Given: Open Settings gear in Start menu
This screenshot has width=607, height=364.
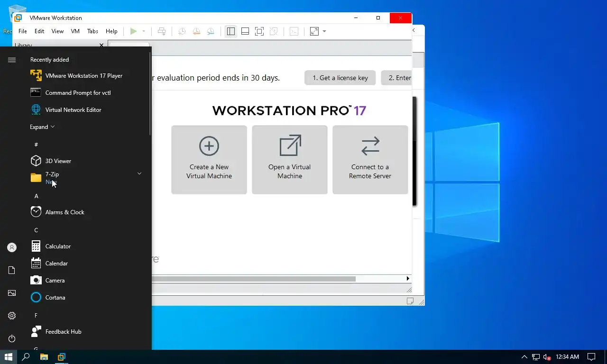Looking at the screenshot, I should (12, 316).
